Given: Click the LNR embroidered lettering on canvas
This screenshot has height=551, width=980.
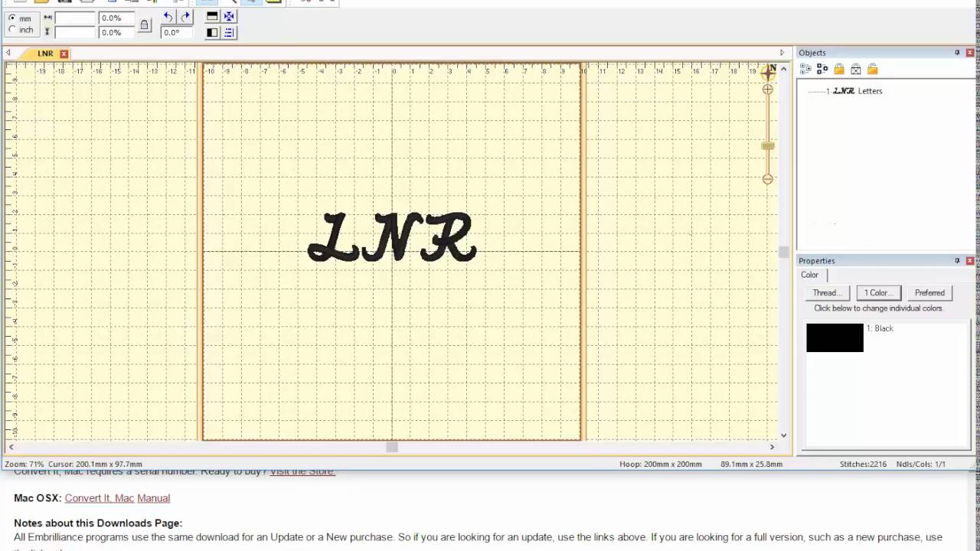Looking at the screenshot, I should tap(392, 238).
